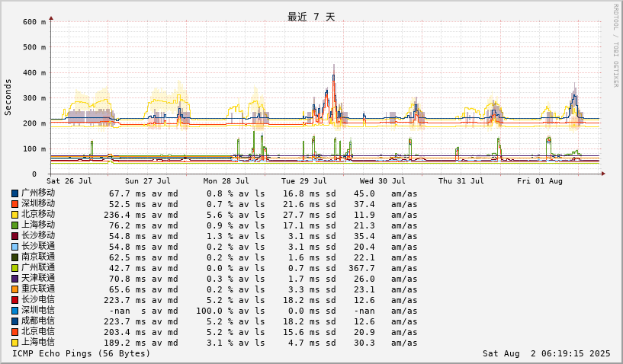Click the 广州移动 legend color swatch
623x364 pixels.
14,193
